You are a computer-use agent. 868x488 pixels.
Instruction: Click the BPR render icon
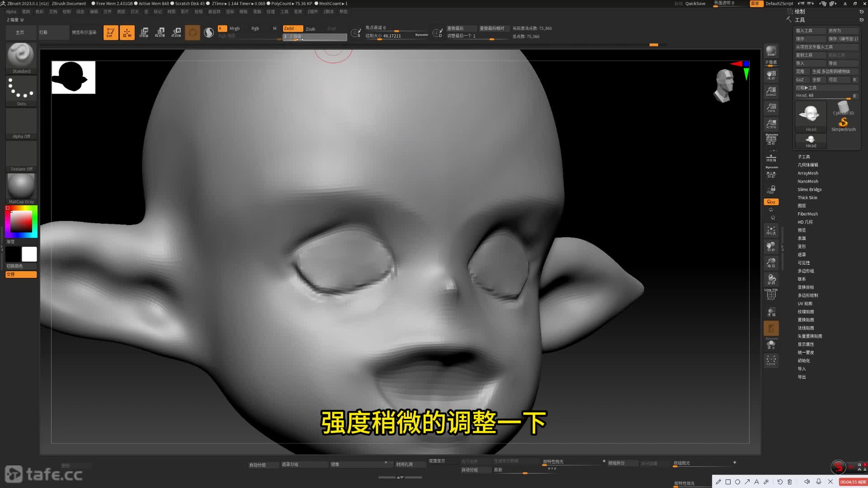(771, 51)
